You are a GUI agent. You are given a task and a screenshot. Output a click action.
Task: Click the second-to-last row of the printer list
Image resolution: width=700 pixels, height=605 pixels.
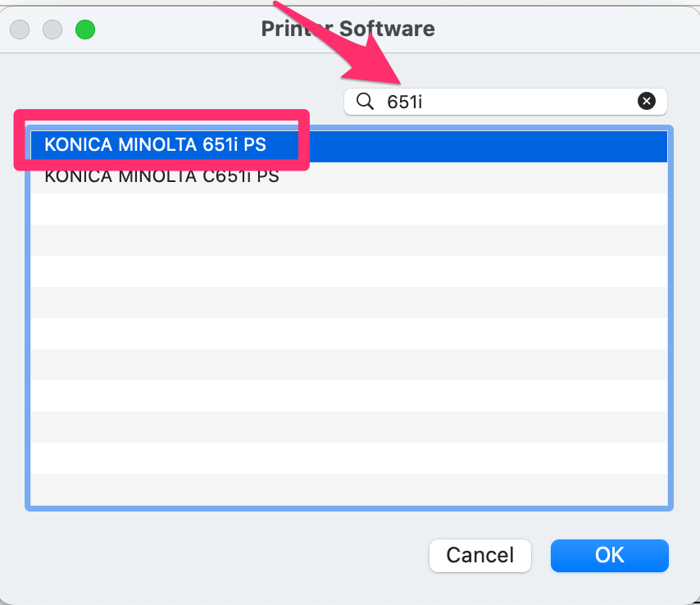349,458
